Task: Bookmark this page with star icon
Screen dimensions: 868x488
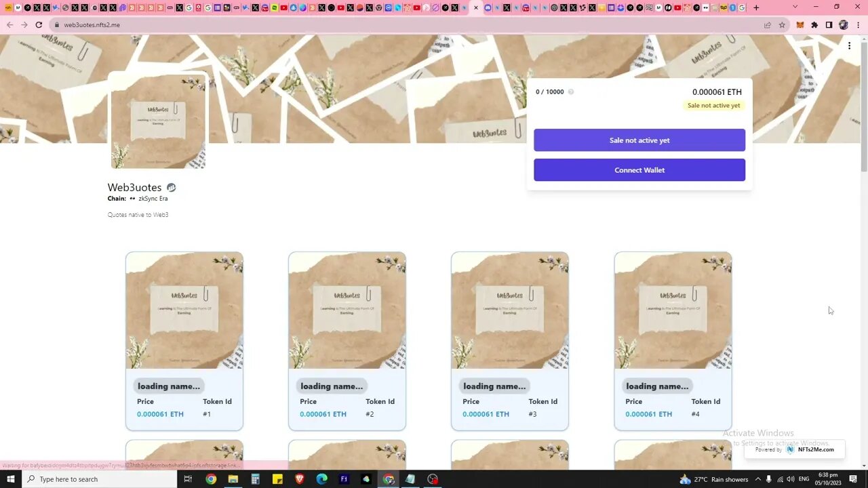Action: [782, 25]
